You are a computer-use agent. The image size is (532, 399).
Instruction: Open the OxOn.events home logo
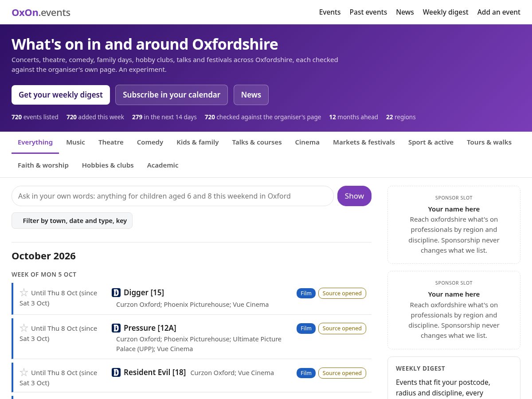coord(41,12)
